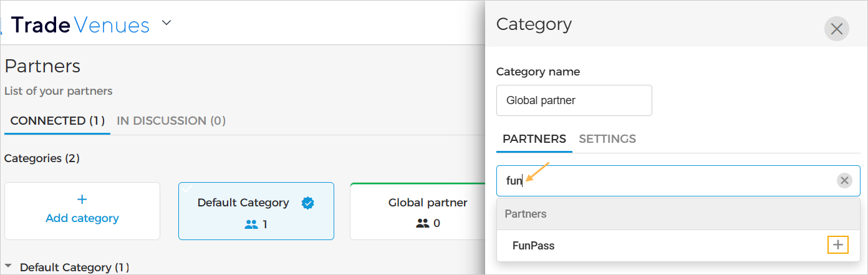Select the PARTNERS tab in Category panel

pos(534,139)
